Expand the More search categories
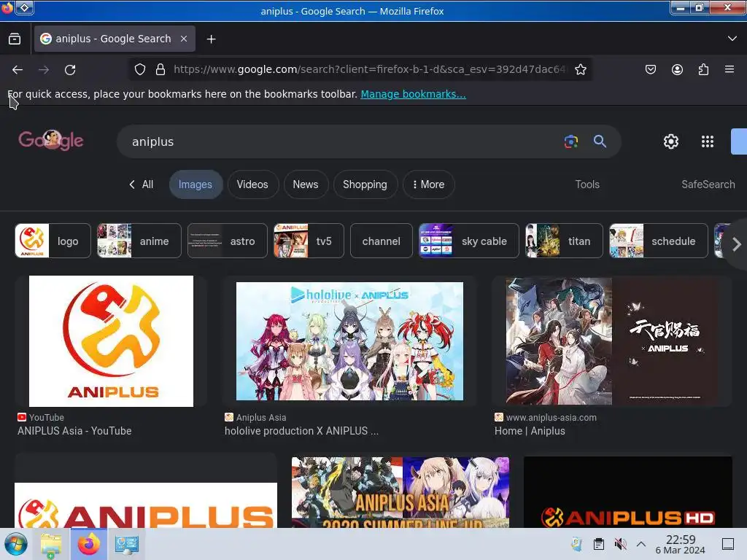This screenshot has height=560, width=747. coord(428,184)
